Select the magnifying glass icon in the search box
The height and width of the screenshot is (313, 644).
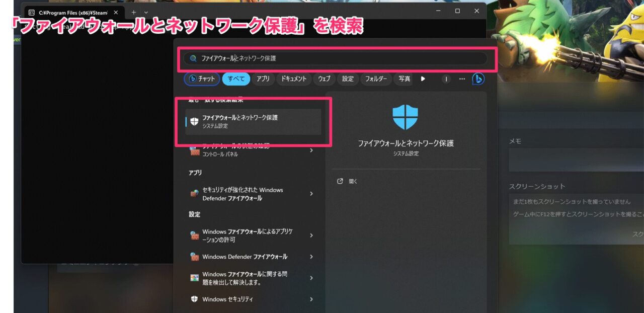[x=193, y=58]
